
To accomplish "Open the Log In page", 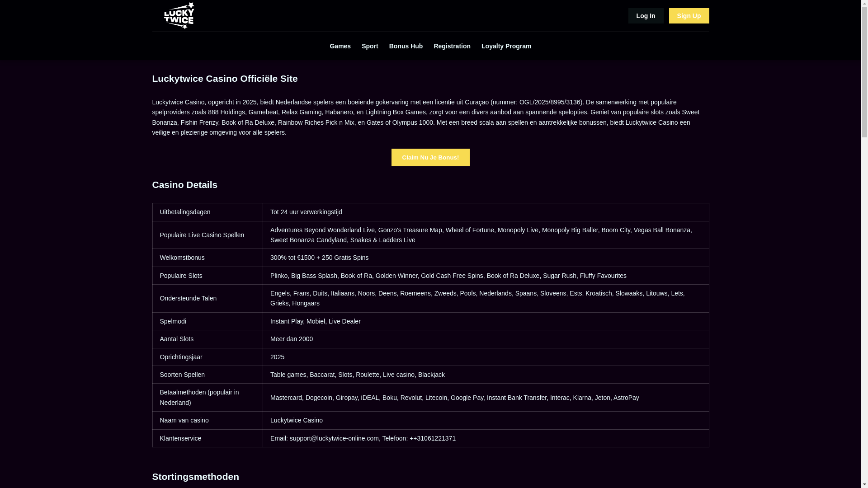I will 646,16.
